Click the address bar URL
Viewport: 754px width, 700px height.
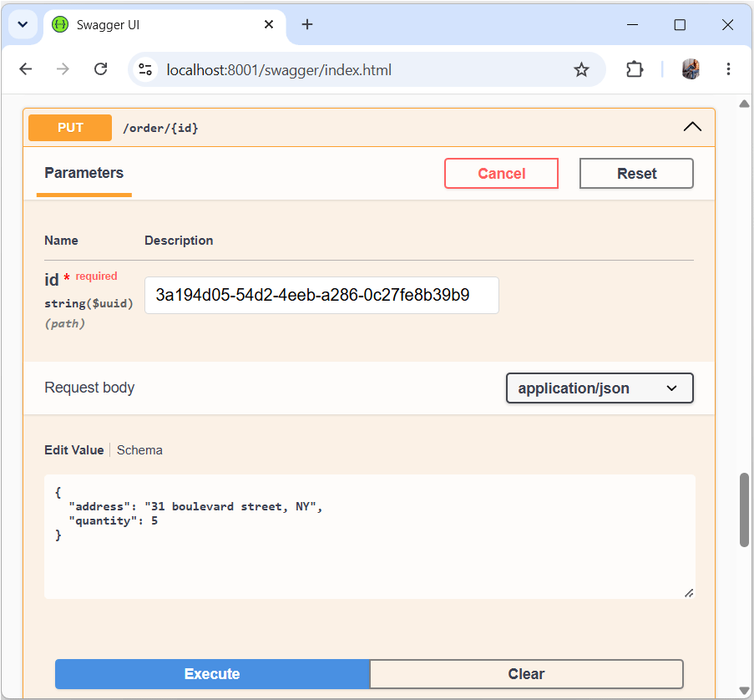279,70
